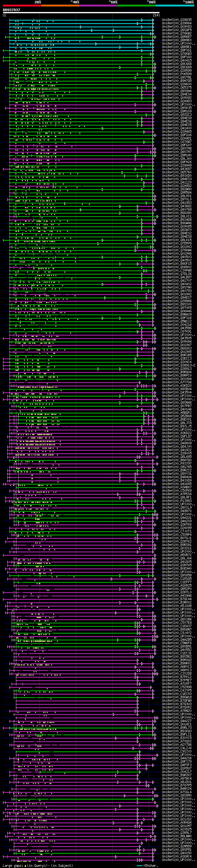Open hit UniRef100_Q9SQF5
197x868 pixels.
tap(176, 30)
